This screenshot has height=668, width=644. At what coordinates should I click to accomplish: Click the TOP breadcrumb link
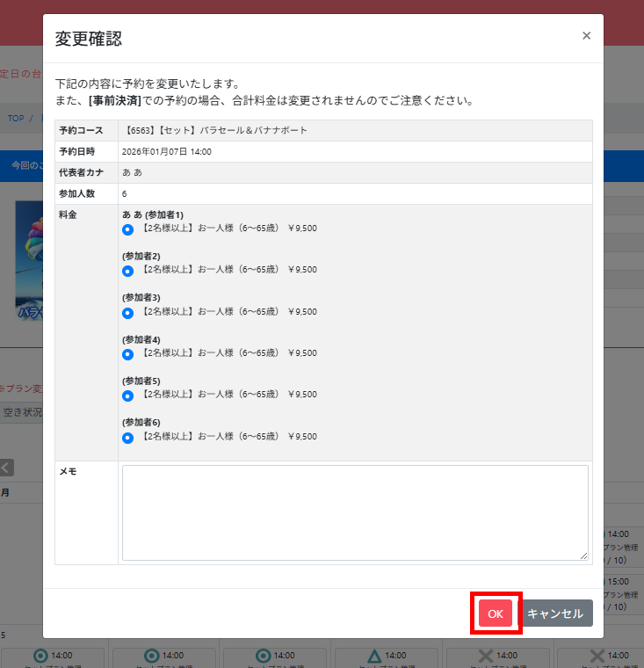(x=16, y=118)
